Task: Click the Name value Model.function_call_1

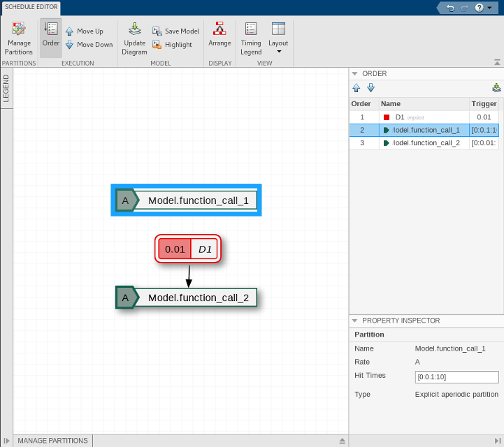Action: tap(450, 349)
